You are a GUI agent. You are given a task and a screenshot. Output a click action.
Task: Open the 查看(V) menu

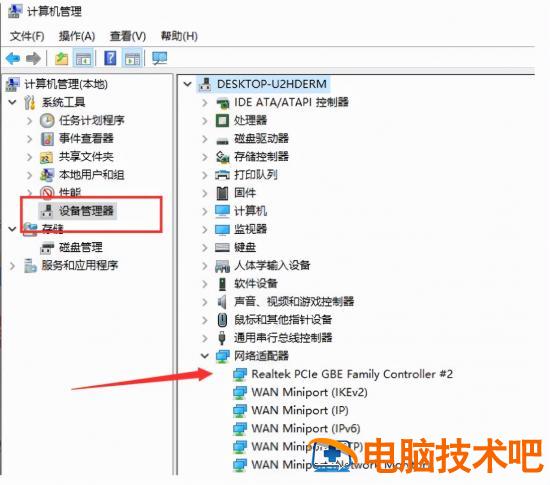128,36
